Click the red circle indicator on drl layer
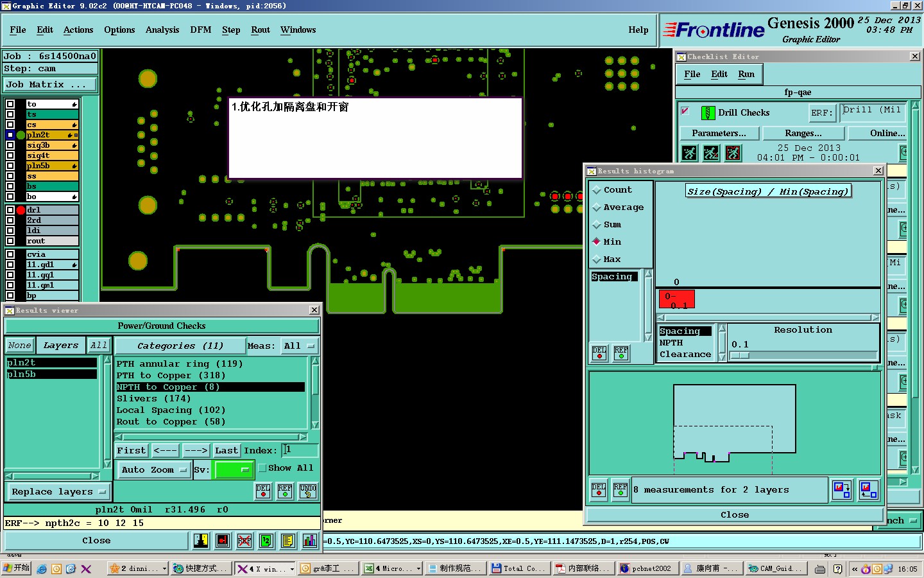The height and width of the screenshot is (578, 924). coord(21,210)
